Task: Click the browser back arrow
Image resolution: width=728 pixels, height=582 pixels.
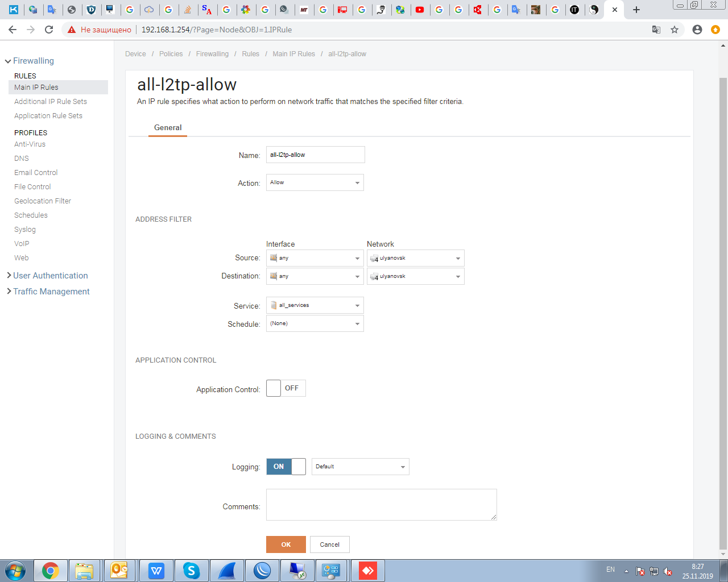Action: 13,30
